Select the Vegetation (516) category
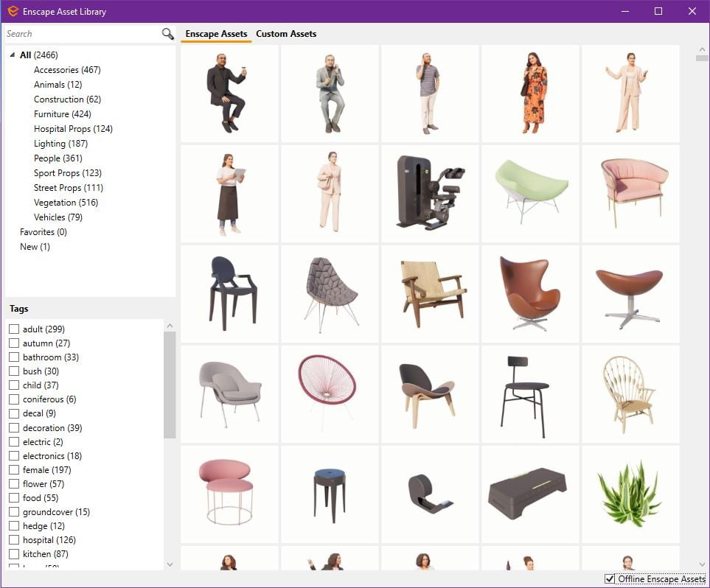The width and height of the screenshot is (710, 588). coord(66,203)
